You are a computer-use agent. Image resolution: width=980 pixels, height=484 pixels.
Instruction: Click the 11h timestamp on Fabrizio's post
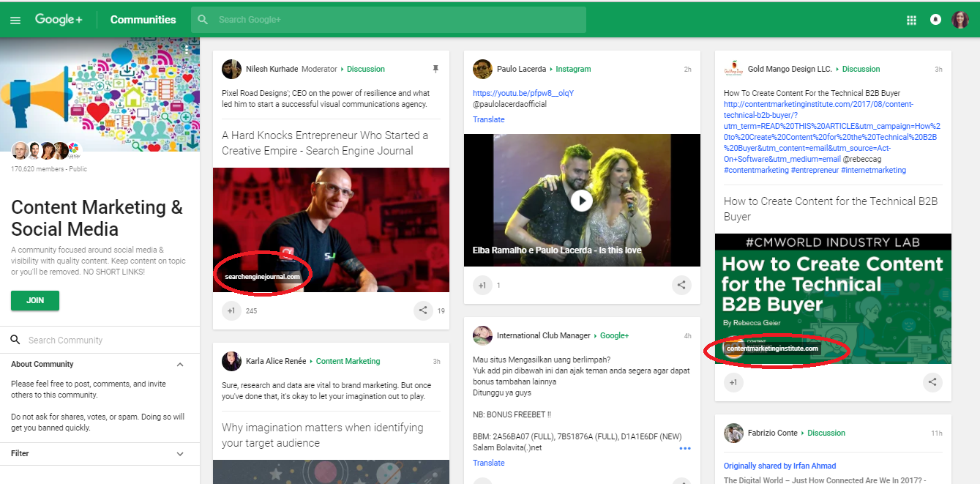[x=937, y=433]
